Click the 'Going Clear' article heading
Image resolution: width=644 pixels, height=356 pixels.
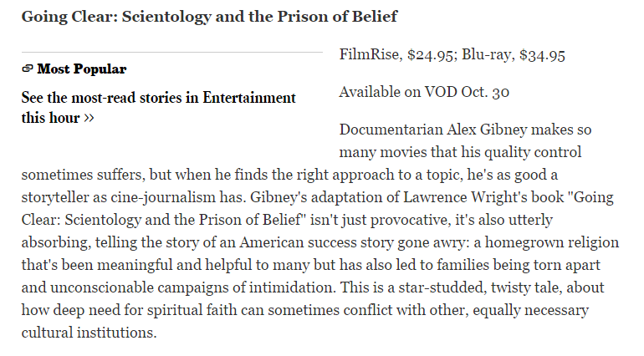[209, 17]
